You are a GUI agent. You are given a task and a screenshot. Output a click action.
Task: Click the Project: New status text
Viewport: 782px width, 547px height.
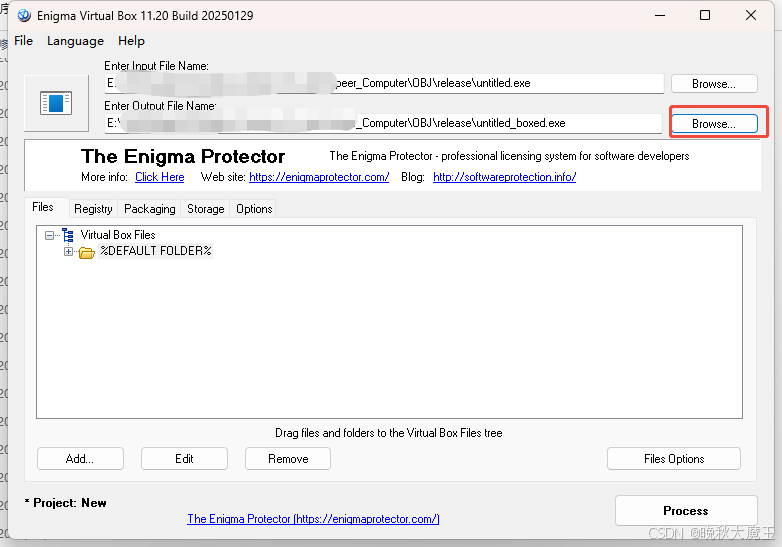click(66, 503)
